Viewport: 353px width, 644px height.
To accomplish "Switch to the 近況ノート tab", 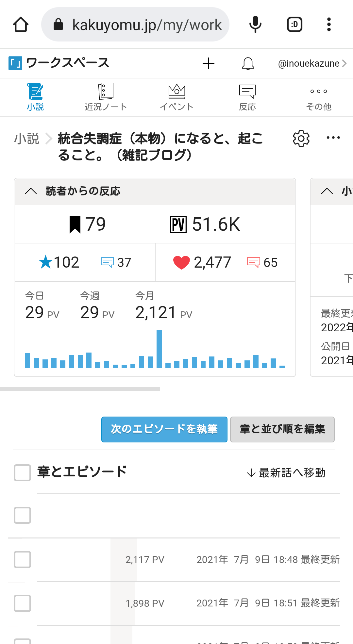I will coord(106,97).
